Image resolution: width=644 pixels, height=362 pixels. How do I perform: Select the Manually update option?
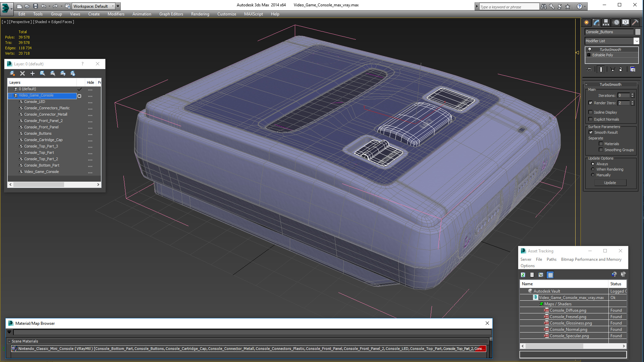(593, 175)
